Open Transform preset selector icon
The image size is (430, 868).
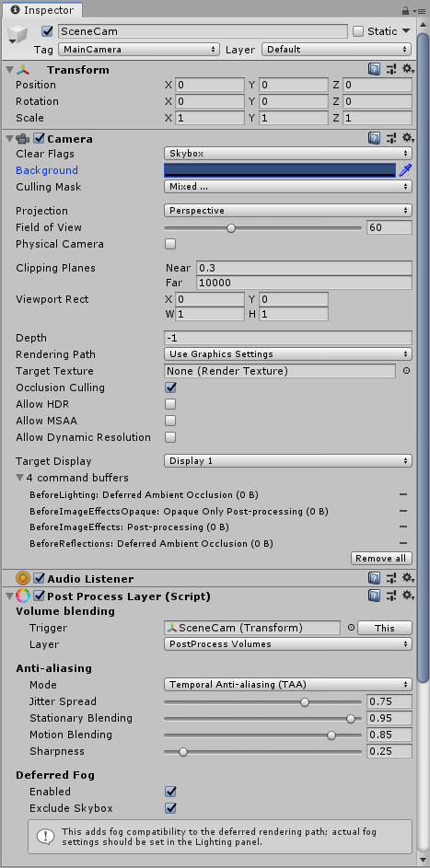[391, 70]
